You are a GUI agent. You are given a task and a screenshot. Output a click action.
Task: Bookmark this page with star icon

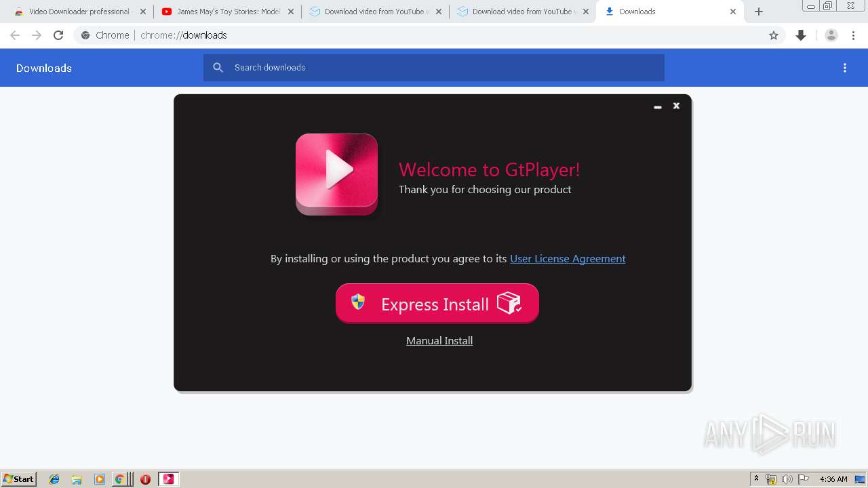click(774, 35)
